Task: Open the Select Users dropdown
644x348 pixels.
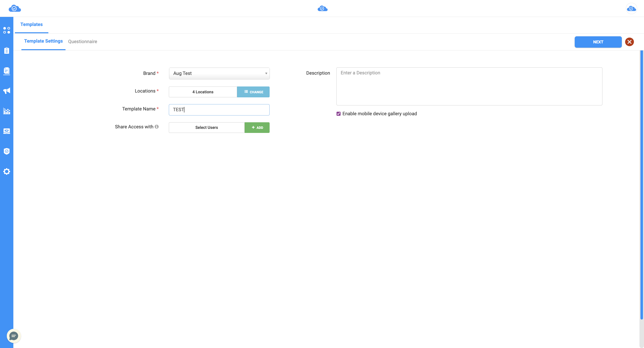Action: tap(206, 127)
